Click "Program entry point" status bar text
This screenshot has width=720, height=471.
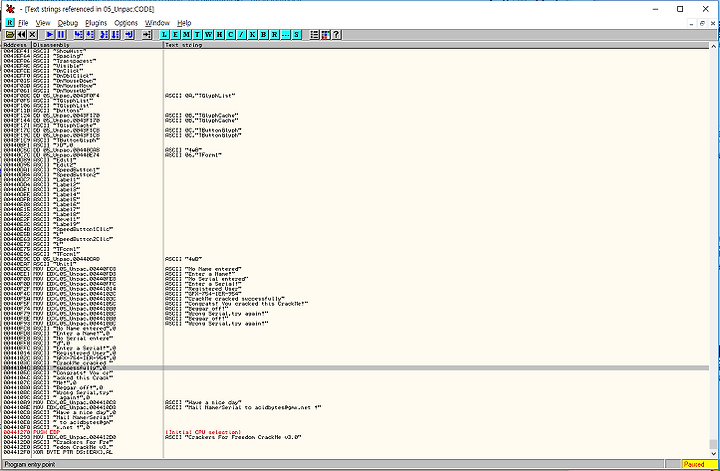(29, 465)
